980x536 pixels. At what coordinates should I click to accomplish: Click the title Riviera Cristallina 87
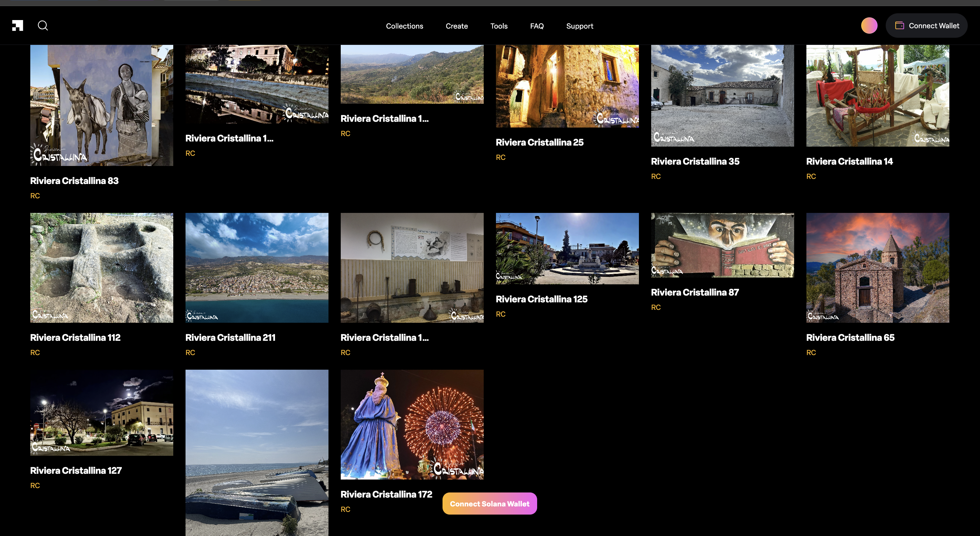[695, 292]
